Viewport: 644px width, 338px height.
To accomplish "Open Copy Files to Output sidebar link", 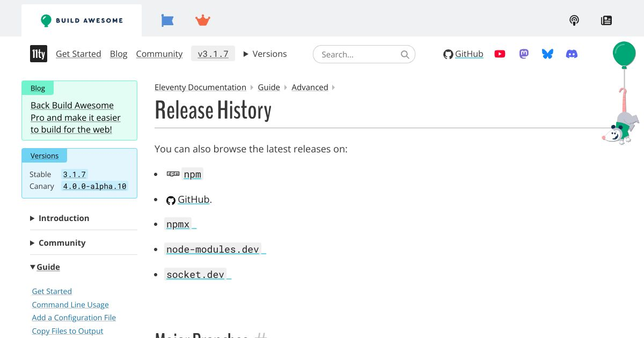I will 68,331.
